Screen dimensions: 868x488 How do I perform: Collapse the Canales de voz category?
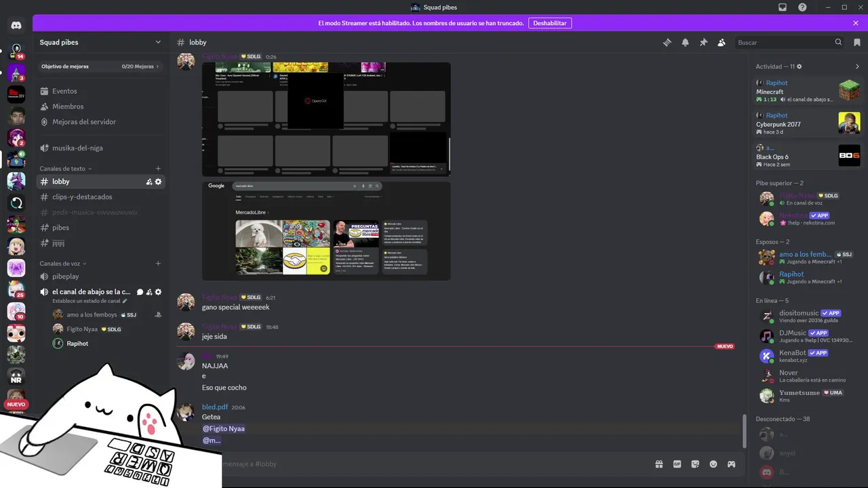[62, 263]
